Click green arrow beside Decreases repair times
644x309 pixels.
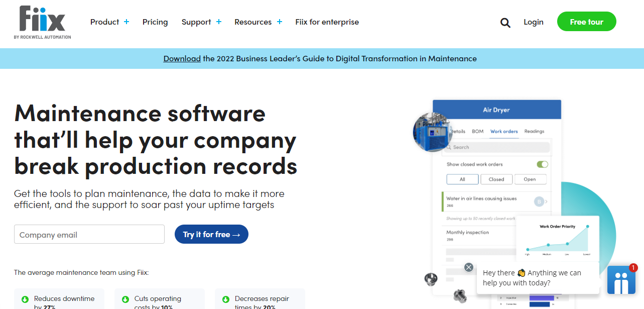[226, 299]
